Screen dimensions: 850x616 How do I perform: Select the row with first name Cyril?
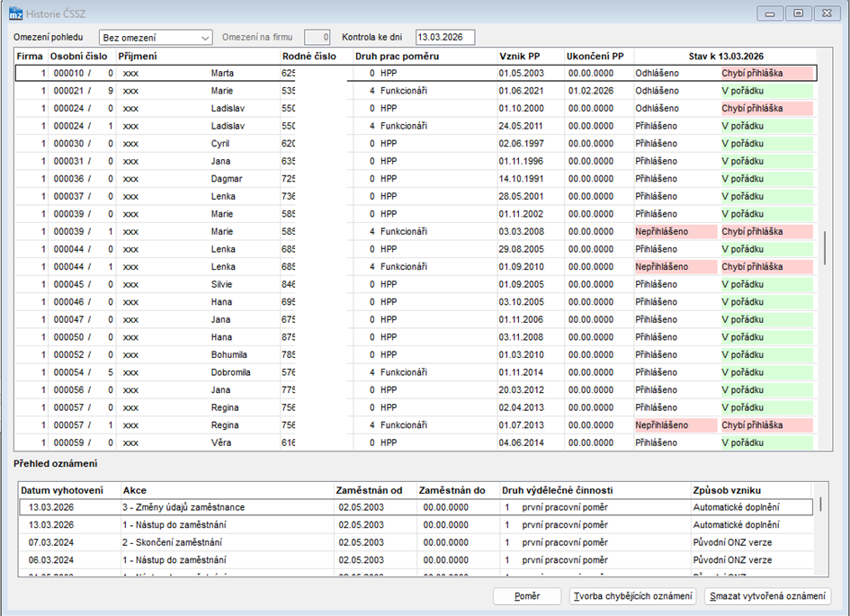(x=416, y=144)
